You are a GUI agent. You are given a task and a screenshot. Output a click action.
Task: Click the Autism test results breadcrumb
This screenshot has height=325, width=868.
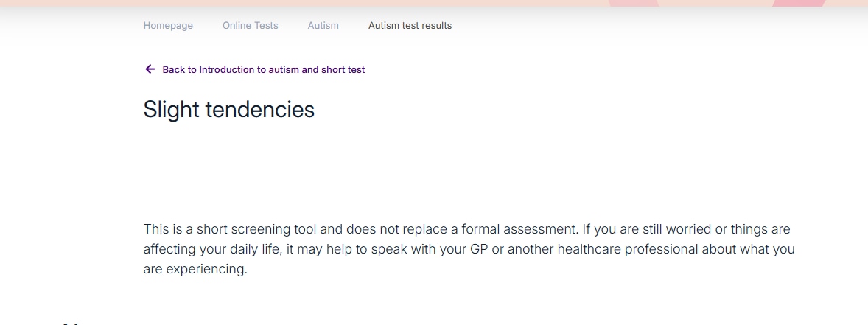coord(410,26)
